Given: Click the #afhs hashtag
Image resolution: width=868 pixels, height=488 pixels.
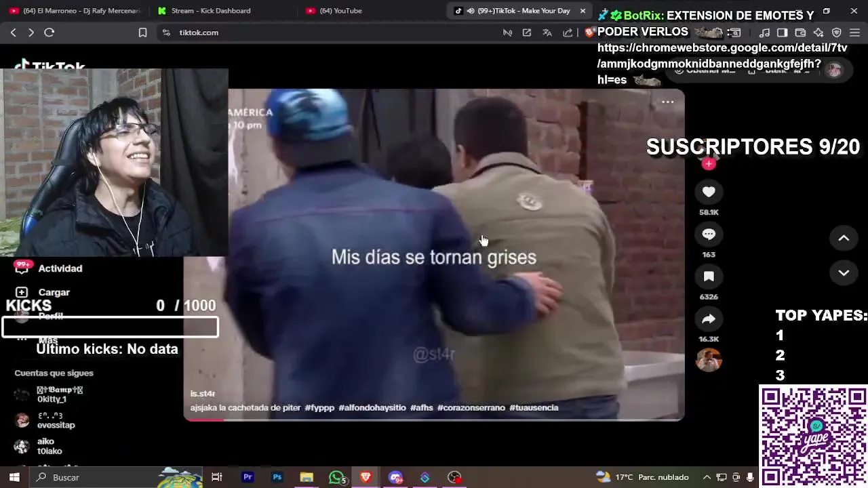Looking at the screenshot, I should click(421, 407).
